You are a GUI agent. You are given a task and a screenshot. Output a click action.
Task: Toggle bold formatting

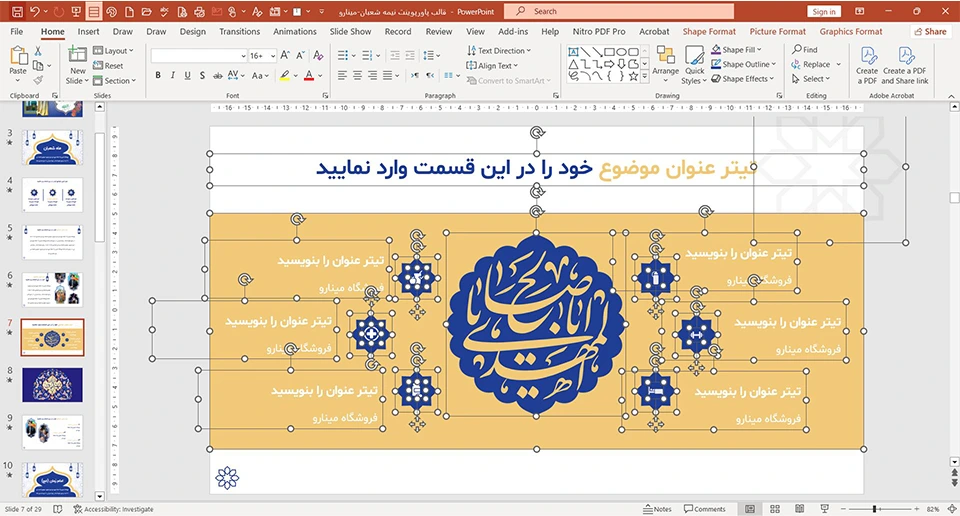click(158, 75)
